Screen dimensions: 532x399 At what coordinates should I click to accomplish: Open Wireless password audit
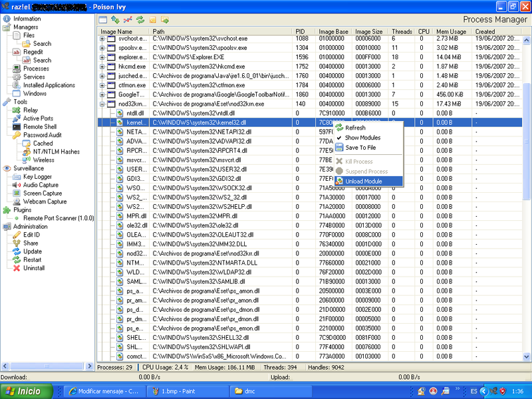pyautogui.click(x=43, y=160)
